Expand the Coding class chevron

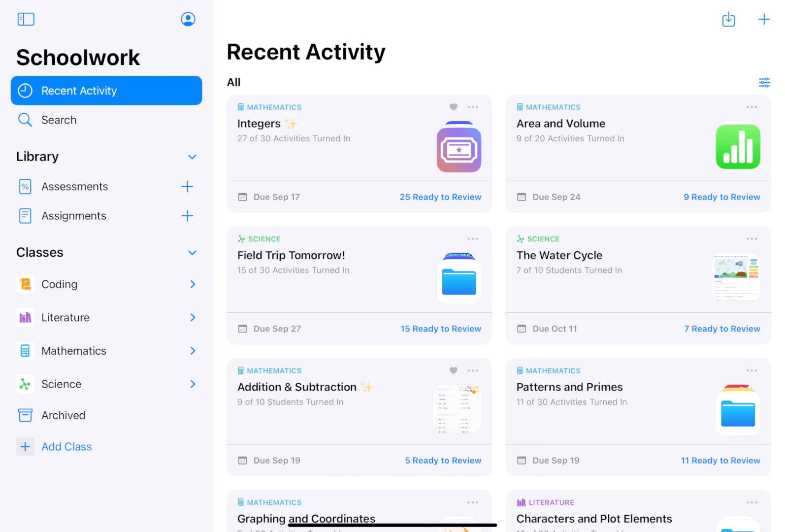coord(193,284)
